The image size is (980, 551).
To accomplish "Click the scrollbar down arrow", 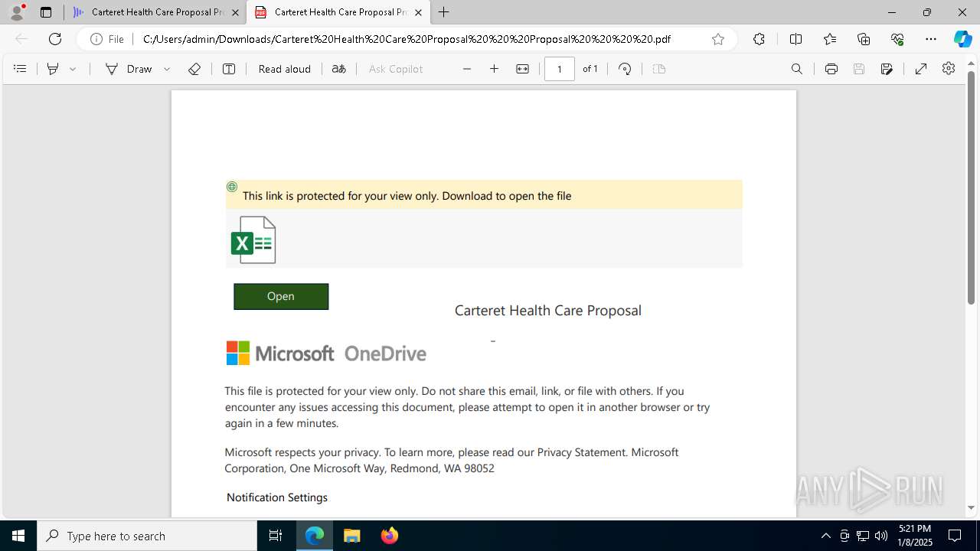I will pos(971,507).
